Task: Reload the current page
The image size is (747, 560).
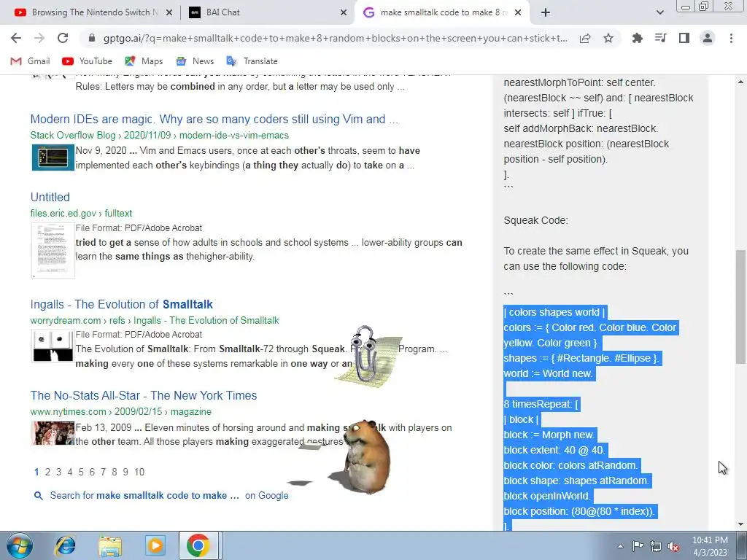Action: pos(63,38)
